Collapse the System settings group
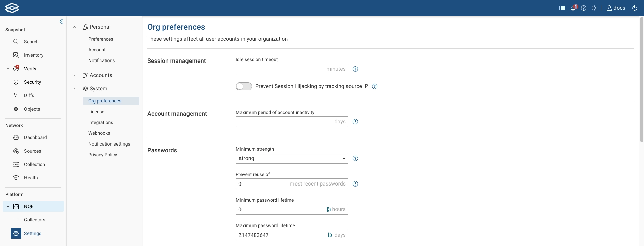 point(75,89)
